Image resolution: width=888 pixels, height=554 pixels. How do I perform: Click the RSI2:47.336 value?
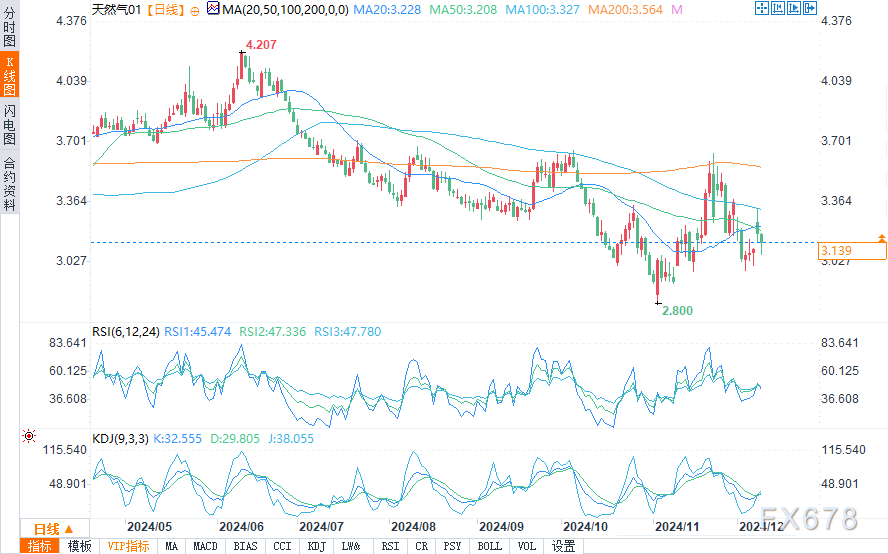tap(272, 331)
